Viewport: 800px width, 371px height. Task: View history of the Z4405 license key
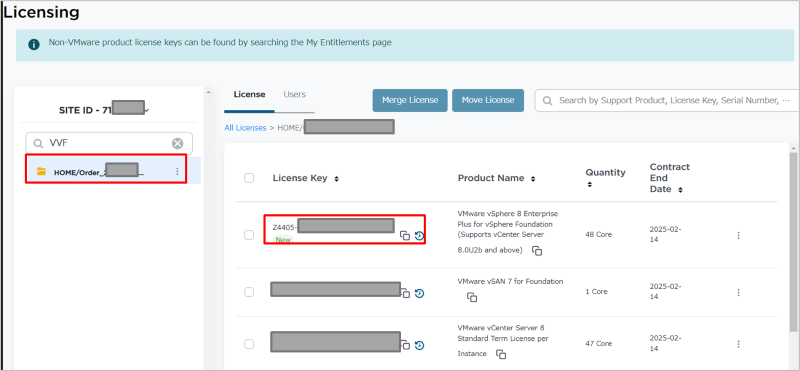point(419,236)
